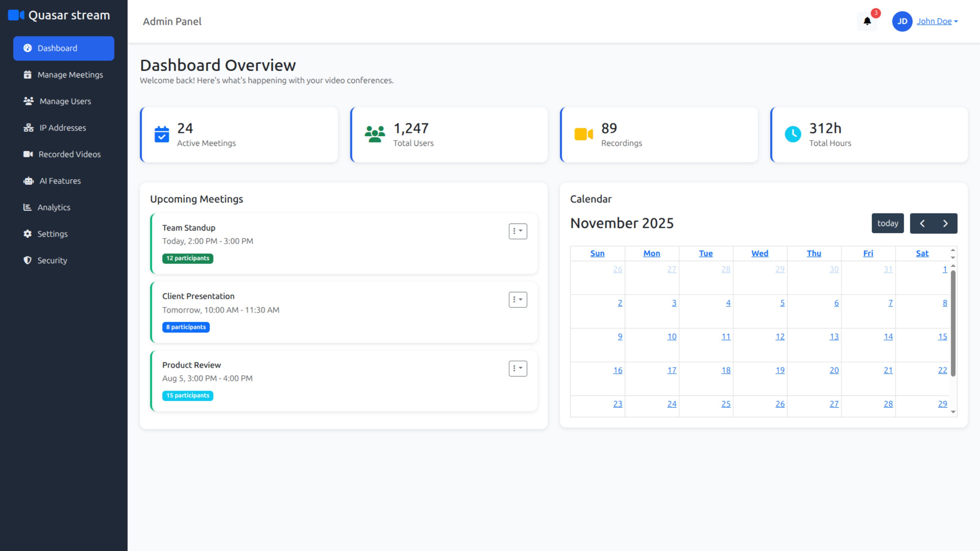This screenshot has width=980, height=551.
Task: Click the calendar scrollbar down arrow
Action: [x=953, y=412]
